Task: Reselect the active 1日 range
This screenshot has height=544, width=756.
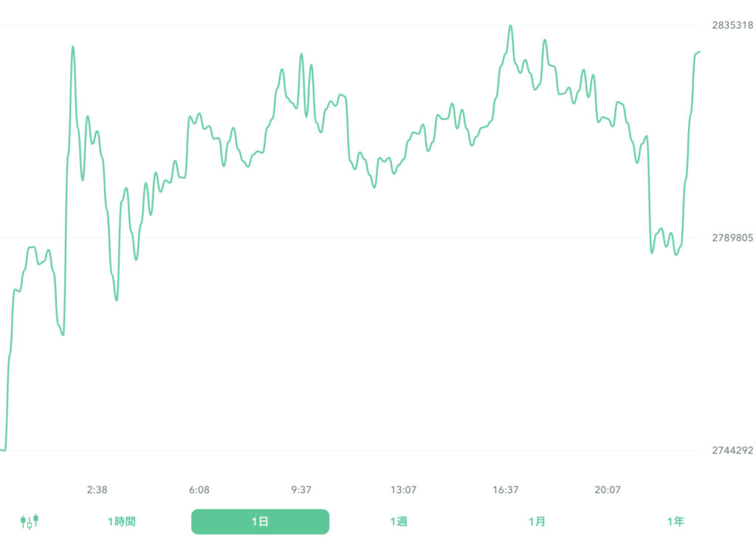Action: click(260, 521)
